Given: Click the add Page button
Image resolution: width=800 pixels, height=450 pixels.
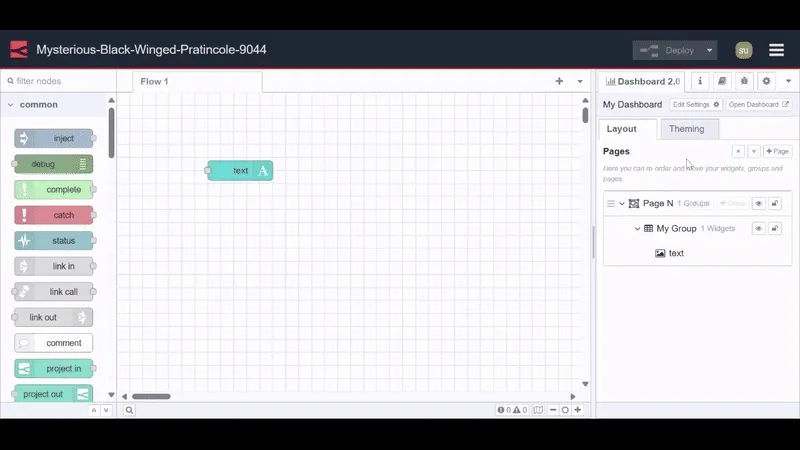Looking at the screenshot, I should 778,151.
